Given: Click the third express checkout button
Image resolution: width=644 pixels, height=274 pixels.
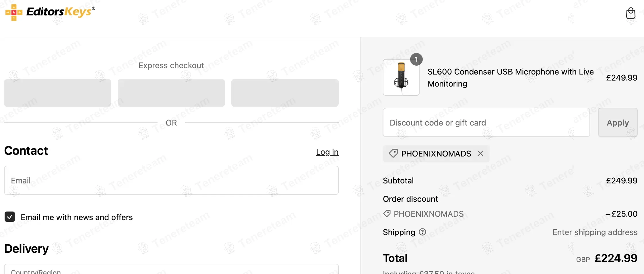Looking at the screenshot, I should point(285,93).
